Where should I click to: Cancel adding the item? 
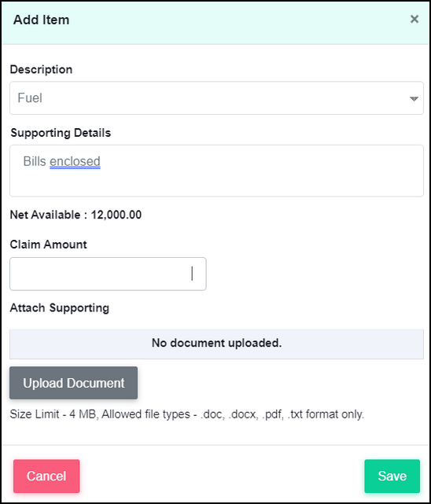(x=46, y=476)
